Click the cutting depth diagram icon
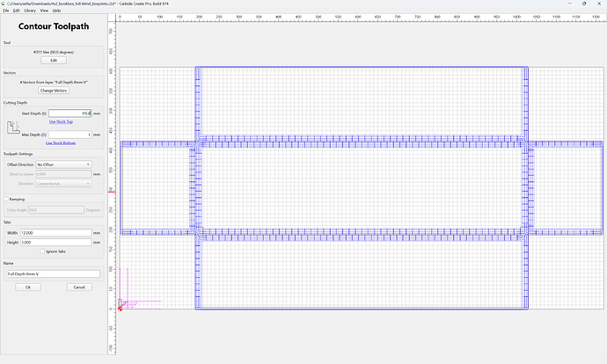Viewport: 607px width, 364px height. 13,127
